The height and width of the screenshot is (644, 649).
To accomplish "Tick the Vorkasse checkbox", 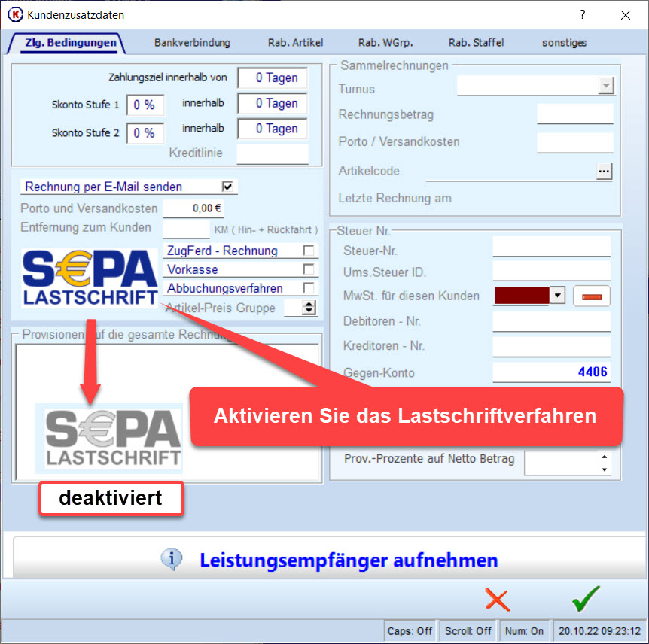I will (x=308, y=269).
